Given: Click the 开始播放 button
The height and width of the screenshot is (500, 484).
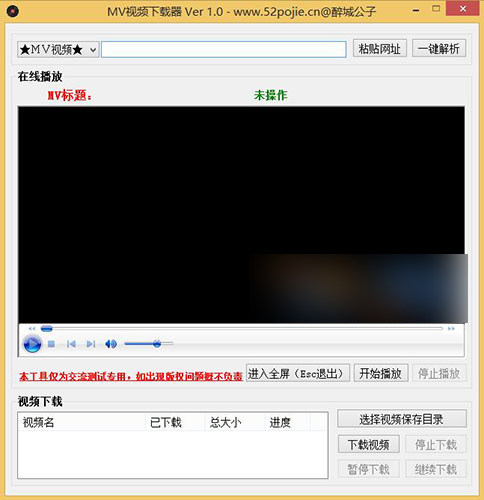Looking at the screenshot, I should 381,373.
